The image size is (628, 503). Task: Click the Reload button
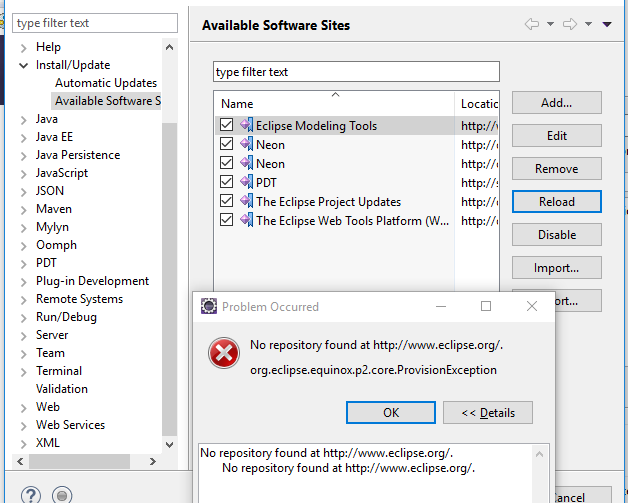[x=556, y=201]
